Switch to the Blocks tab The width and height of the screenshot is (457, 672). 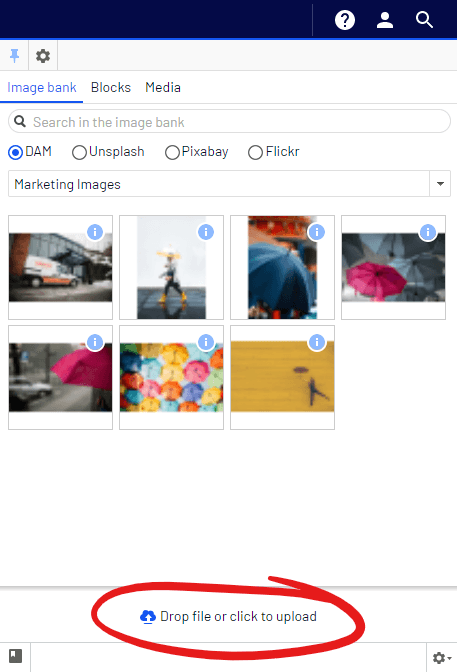(x=111, y=87)
